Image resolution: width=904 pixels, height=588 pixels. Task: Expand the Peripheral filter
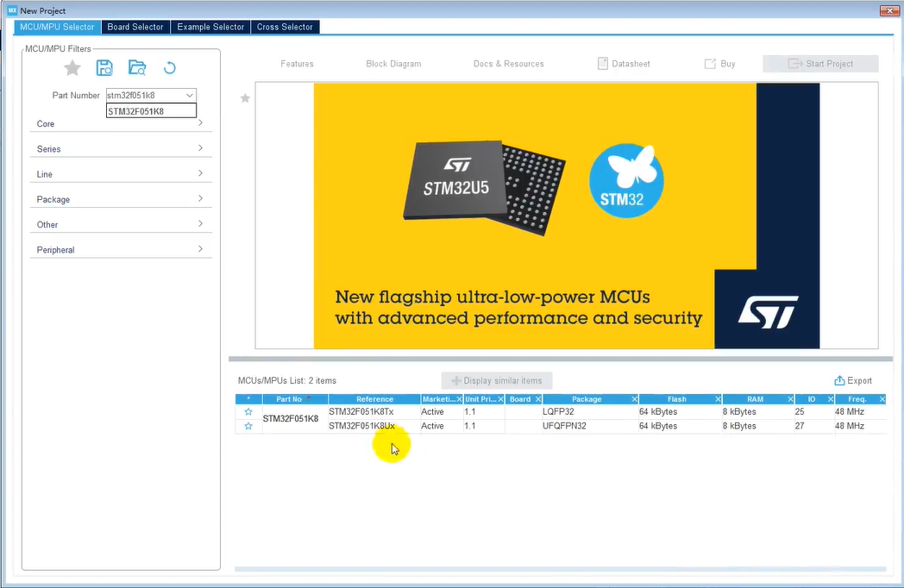[x=121, y=250]
